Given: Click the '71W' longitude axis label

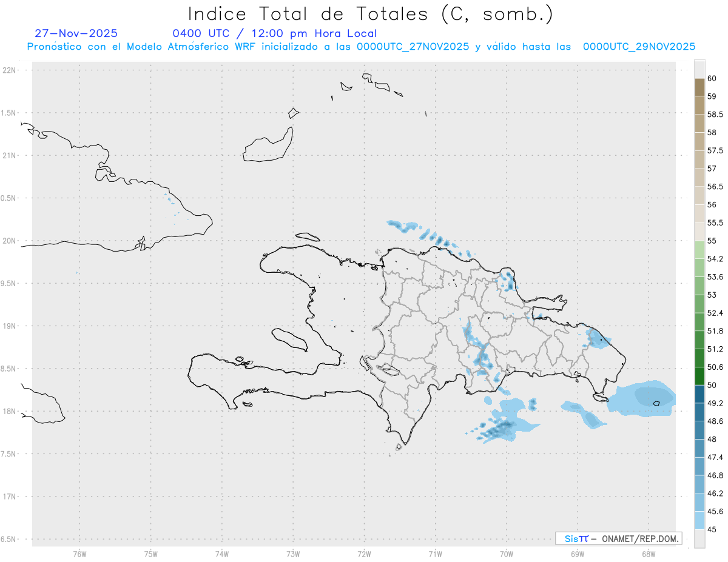Looking at the screenshot, I should [x=435, y=554].
